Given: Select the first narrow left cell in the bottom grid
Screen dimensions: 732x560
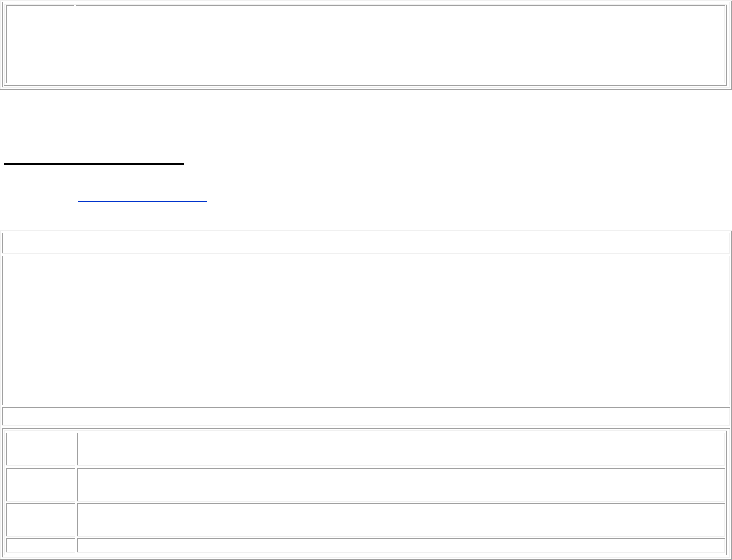Looking at the screenshot, I should click(x=40, y=449).
